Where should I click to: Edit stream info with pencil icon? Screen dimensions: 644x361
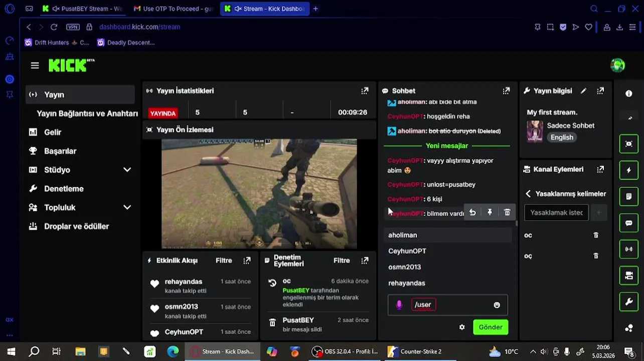pos(583,91)
